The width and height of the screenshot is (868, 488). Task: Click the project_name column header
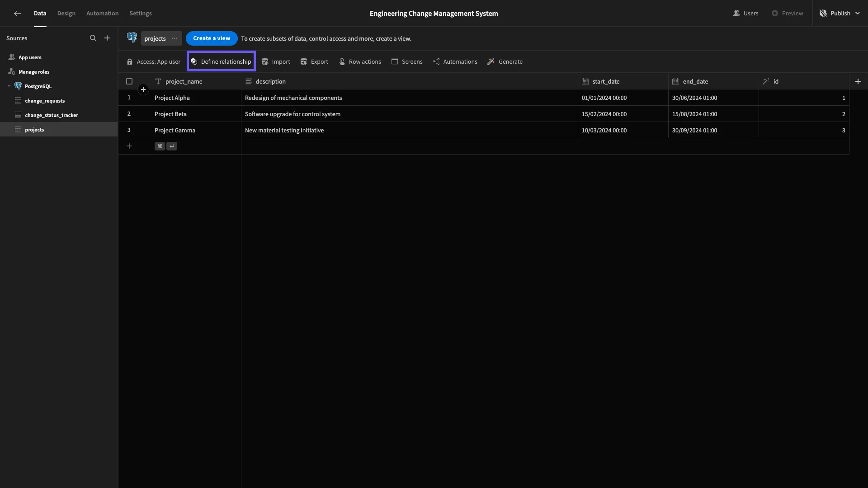point(195,81)
